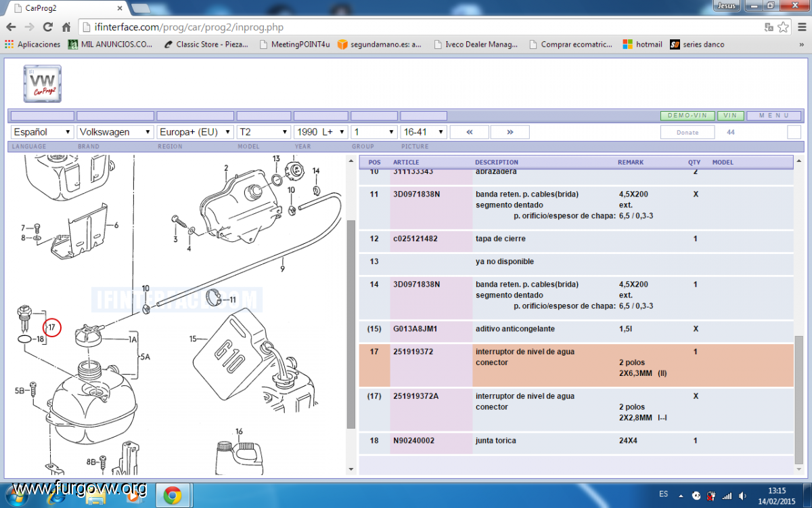Image resolution: width=812 pixels, height=508 pixels.
Task: Open the picture dropdown showing 16-41
Action: click(424, 132)
